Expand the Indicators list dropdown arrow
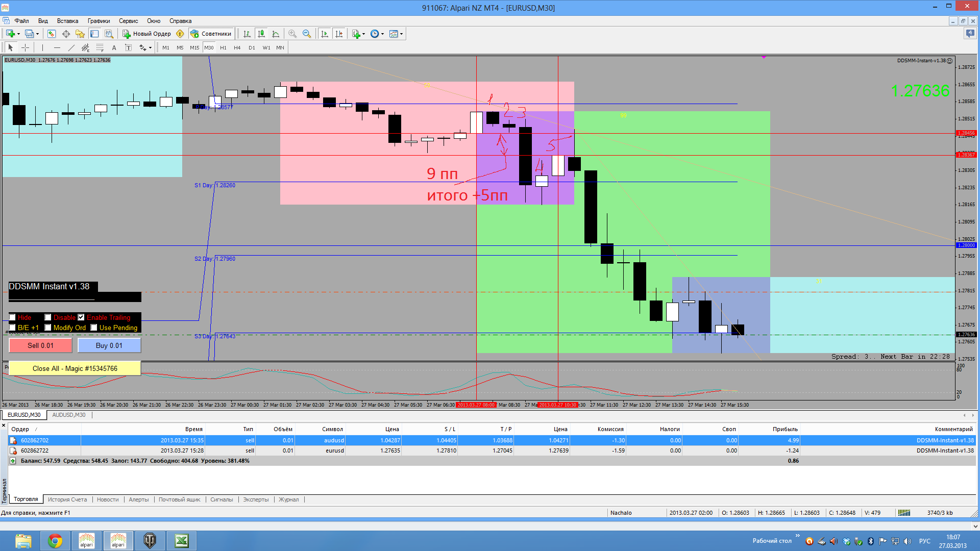This screenshot has height=551, width=980. pos(363,34)
